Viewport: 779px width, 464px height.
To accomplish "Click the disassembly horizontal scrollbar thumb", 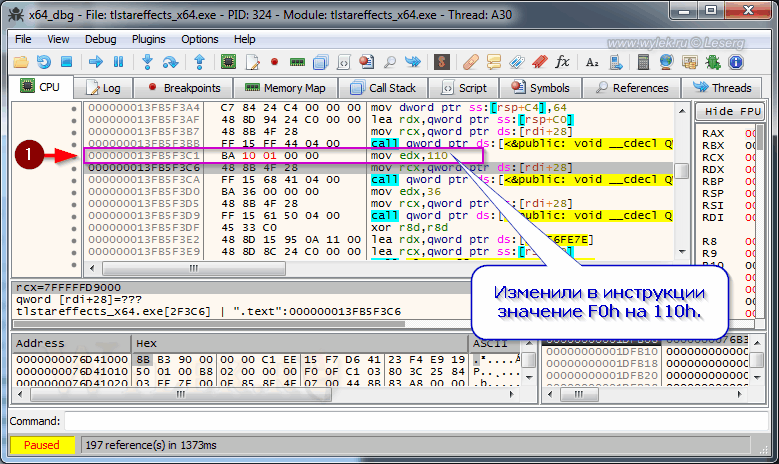I will tap(194, 269).
